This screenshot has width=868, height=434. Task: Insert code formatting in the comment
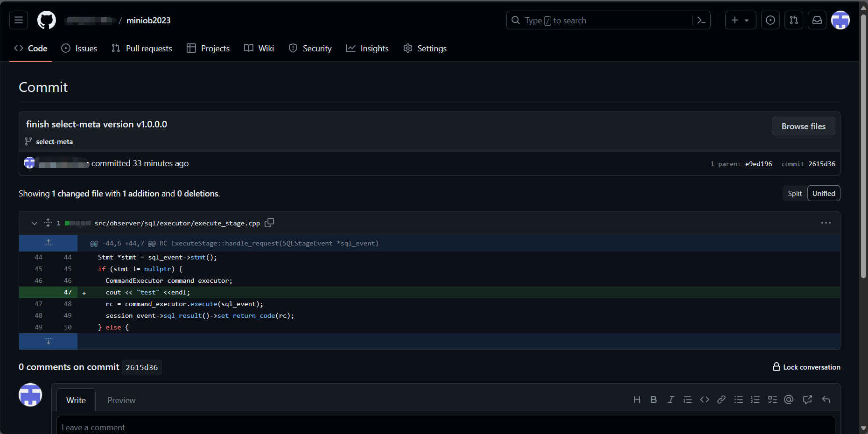(x=705, y=399)
